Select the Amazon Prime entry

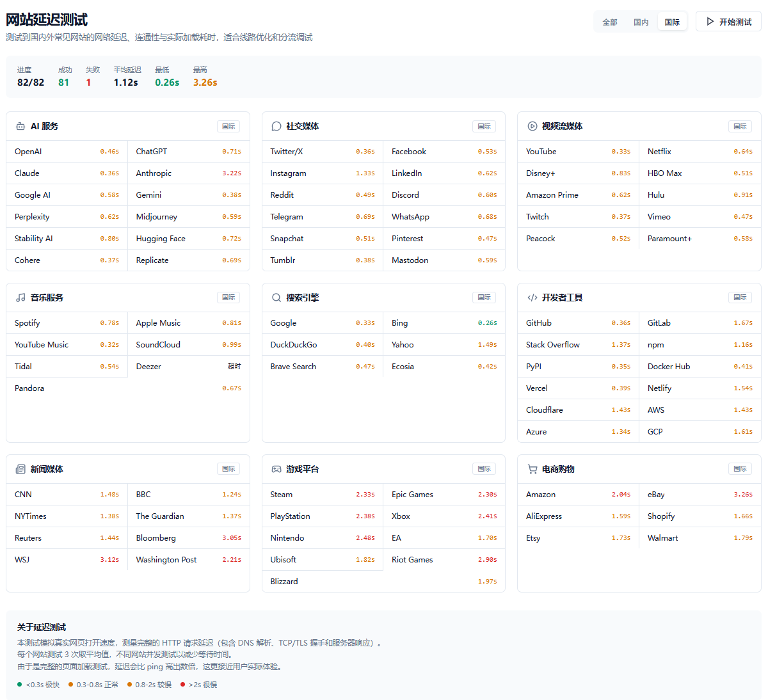pyautogui.click(x=579, y=195)
